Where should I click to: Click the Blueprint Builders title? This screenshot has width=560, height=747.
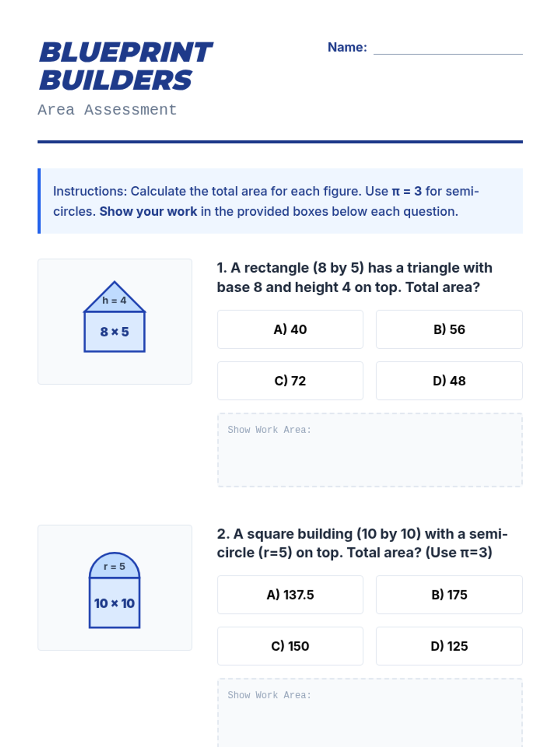125,66
